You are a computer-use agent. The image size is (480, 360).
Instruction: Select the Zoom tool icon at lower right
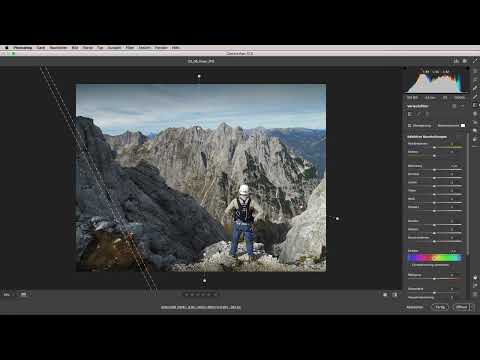[475, 278]
